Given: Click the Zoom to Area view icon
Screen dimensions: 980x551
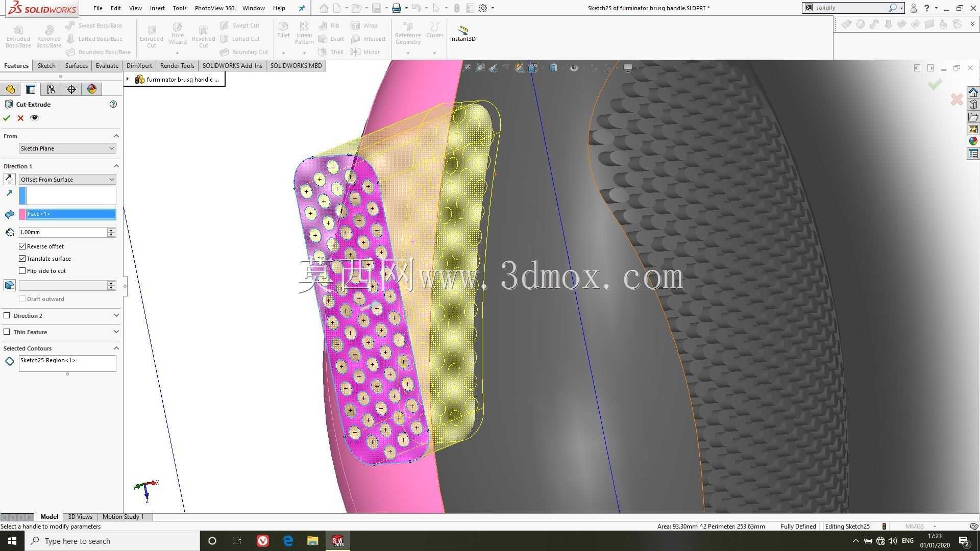Looking at the screenshot, I should (x=480, y=67).
